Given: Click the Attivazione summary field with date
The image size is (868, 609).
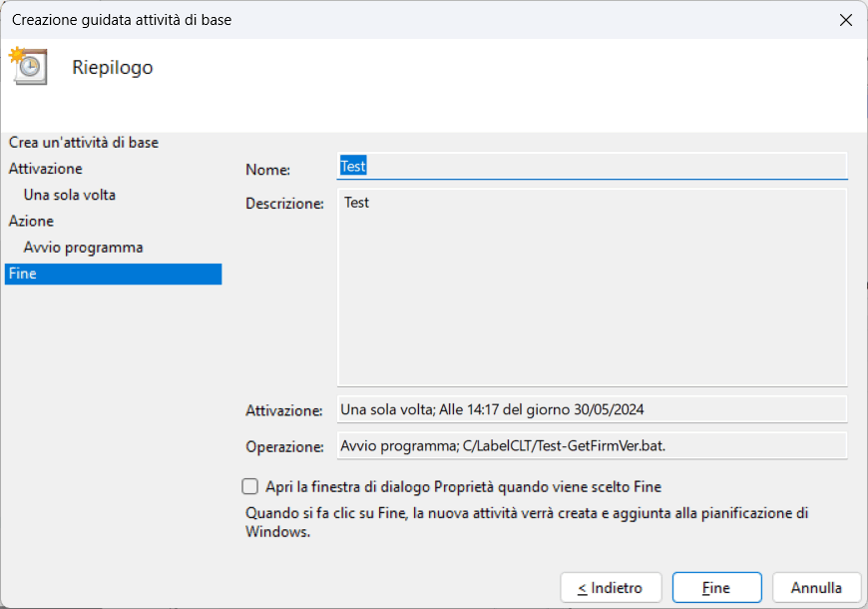Looking at the screenshot, I should coord(593,410).
